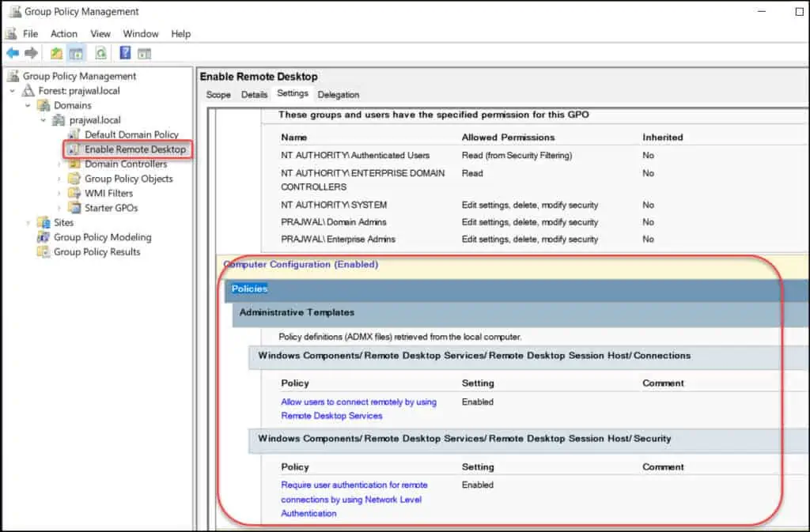Image resolution: width=810 pixels, height=532 pixels.
Task: Expand the Starter GPOs node
Action: [x=59, y=208]
